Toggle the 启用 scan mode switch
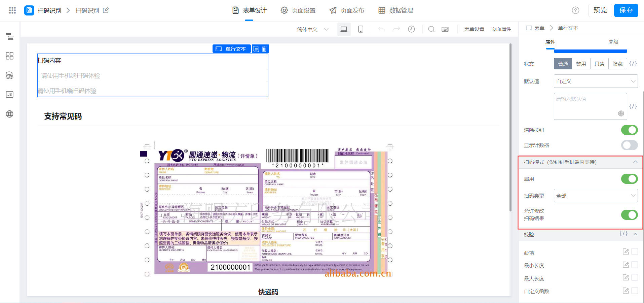 pyautogui.click(x=630, y=179)
